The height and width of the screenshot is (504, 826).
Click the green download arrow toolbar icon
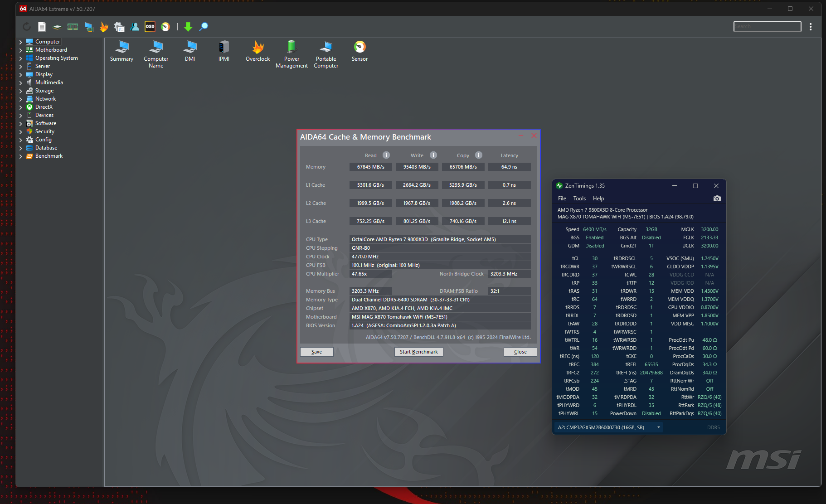pos(188,27)
